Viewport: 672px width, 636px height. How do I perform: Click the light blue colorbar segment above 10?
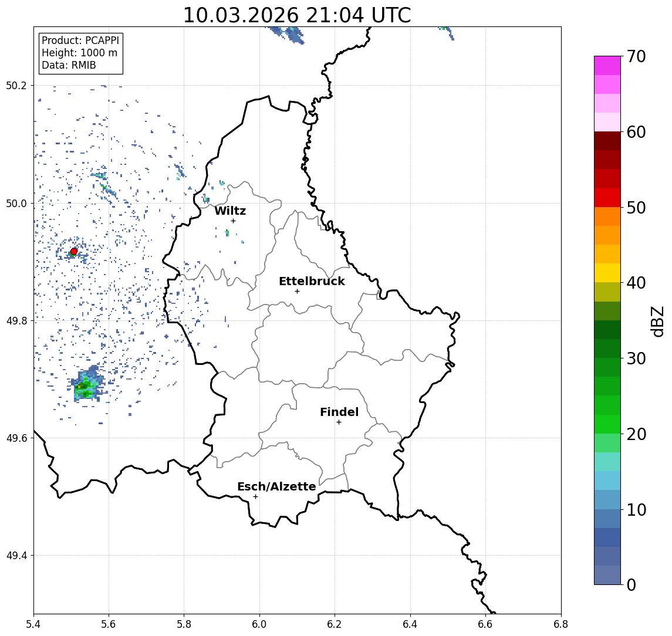(607, 499)
